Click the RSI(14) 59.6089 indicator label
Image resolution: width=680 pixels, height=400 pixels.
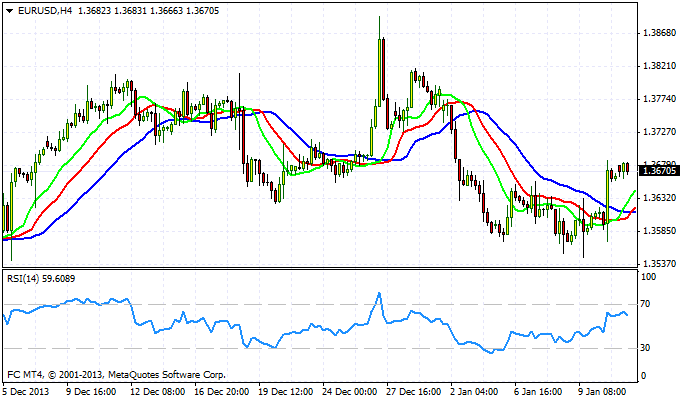41,279
